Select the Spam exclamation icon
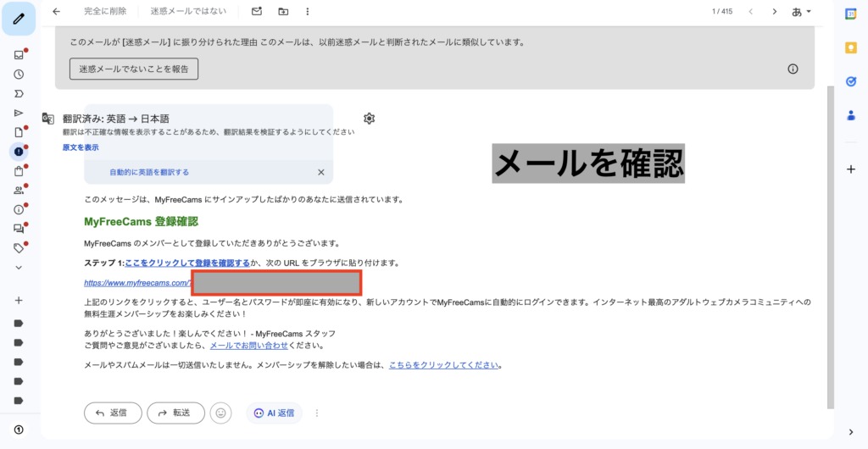Screen dimensions: 868x449 click(19, 152)
